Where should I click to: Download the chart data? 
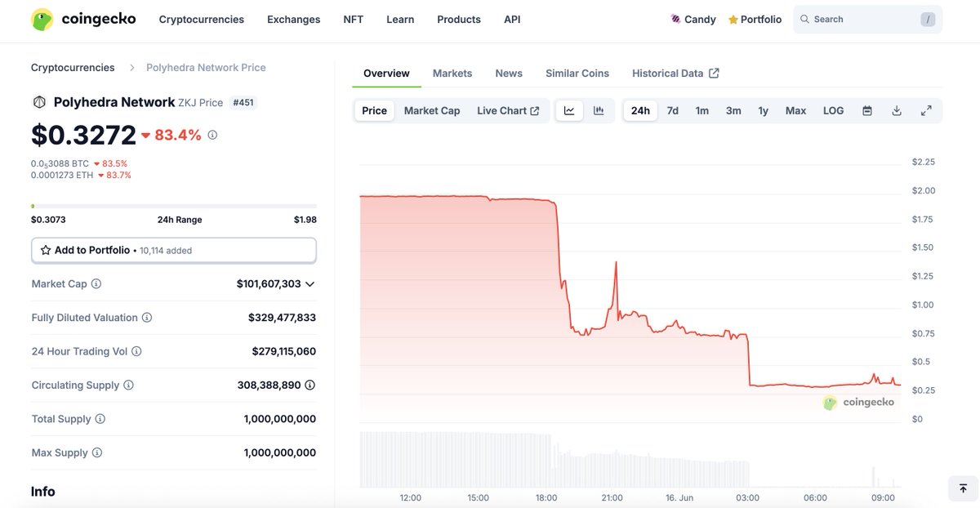[x=897, y=110]
